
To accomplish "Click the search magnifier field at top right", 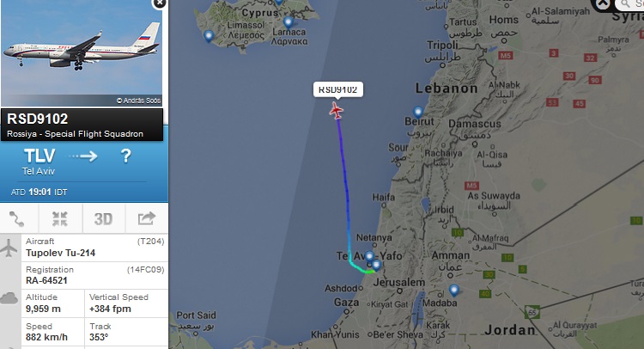I will 630,4.
